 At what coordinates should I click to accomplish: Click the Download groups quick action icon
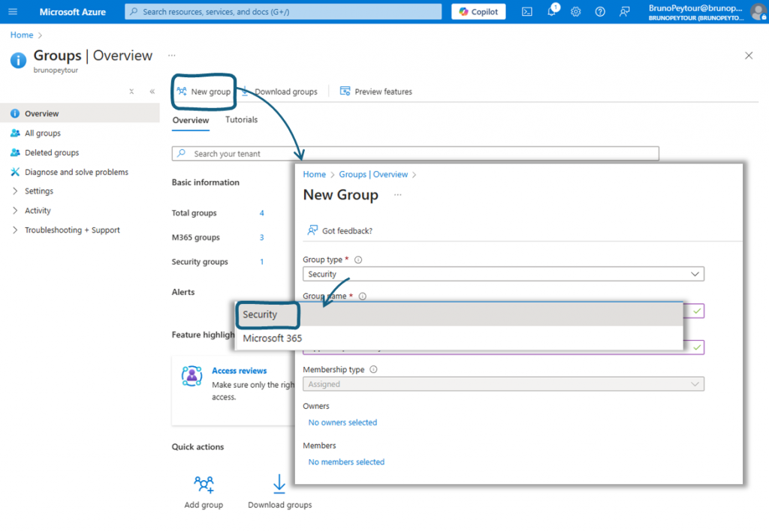279,483
